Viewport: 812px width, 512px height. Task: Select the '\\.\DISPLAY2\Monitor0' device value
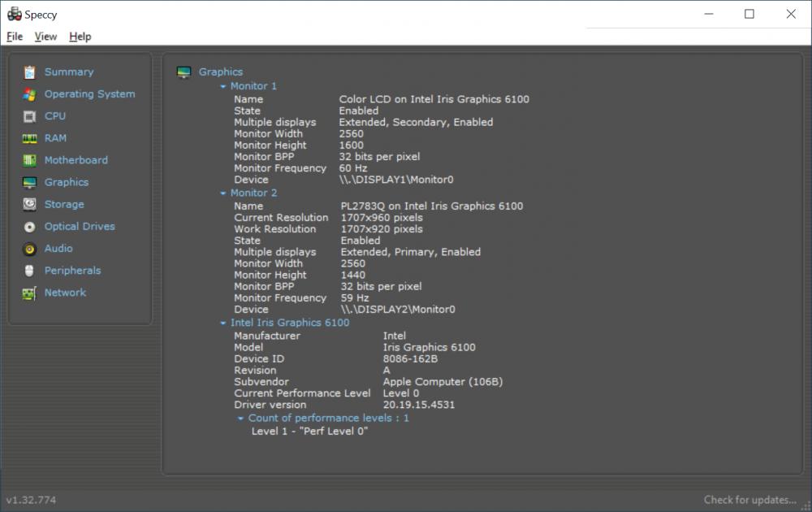398,310
